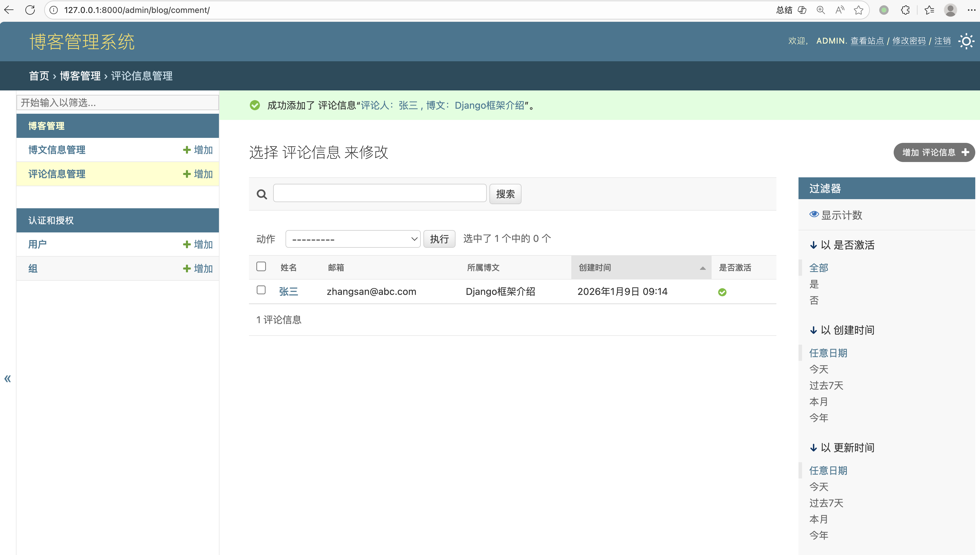Bookmark this page with the star icon

[858, 10]
